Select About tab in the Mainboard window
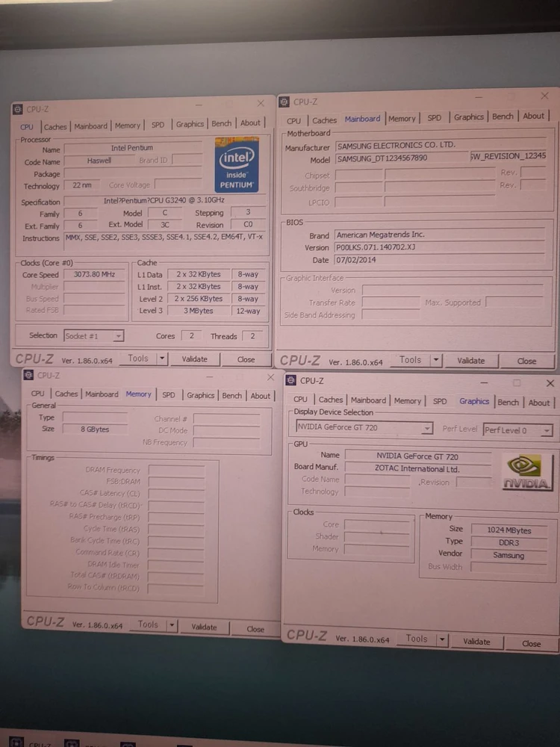 tap(533, 116)
